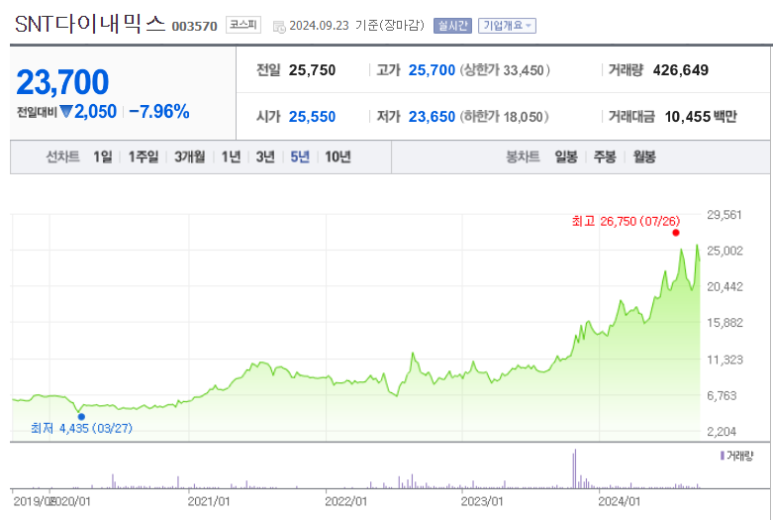This screenshot has width=773, height=520.
Task: Click the red 최고 price marker dot
Action: 676,233
